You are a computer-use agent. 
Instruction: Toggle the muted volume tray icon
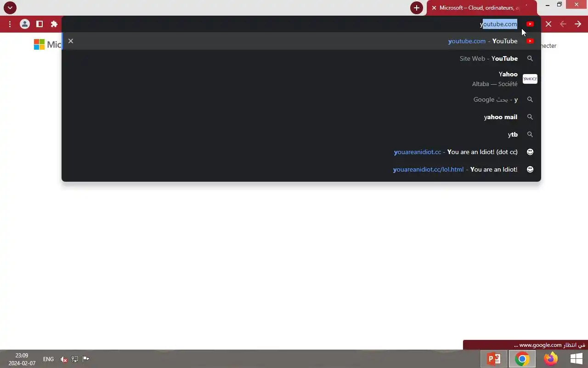tap(64, 359)
